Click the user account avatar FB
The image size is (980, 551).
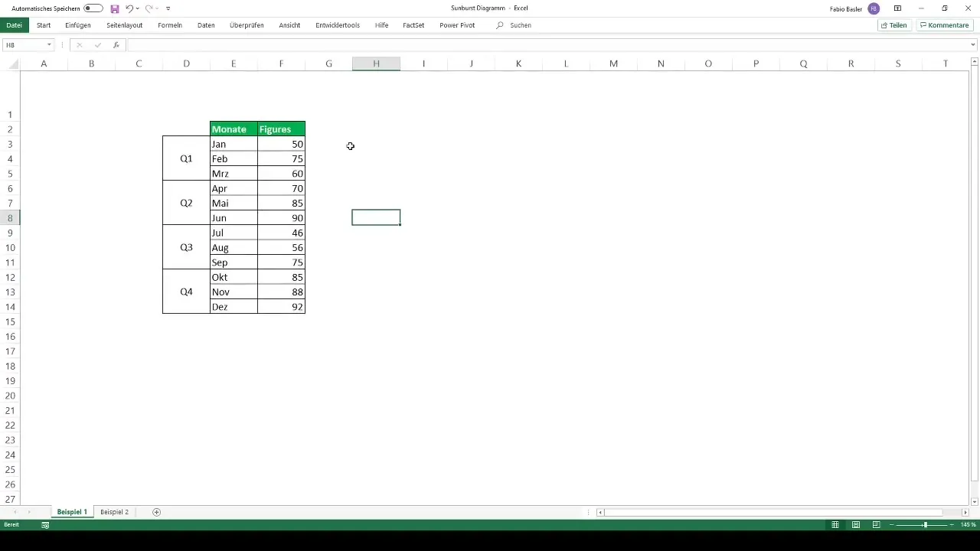pyautogui.click(x=874, y=8)
